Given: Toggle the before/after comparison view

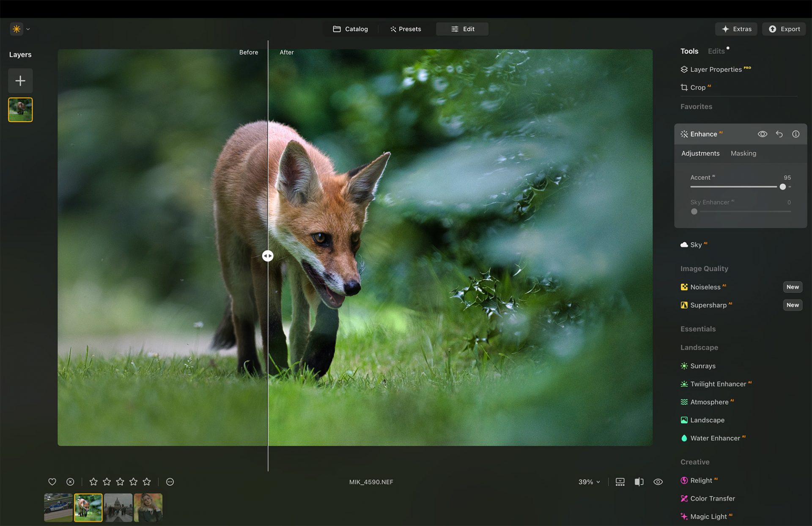Looking at the screenshot, I should click(x=639, y=482).
